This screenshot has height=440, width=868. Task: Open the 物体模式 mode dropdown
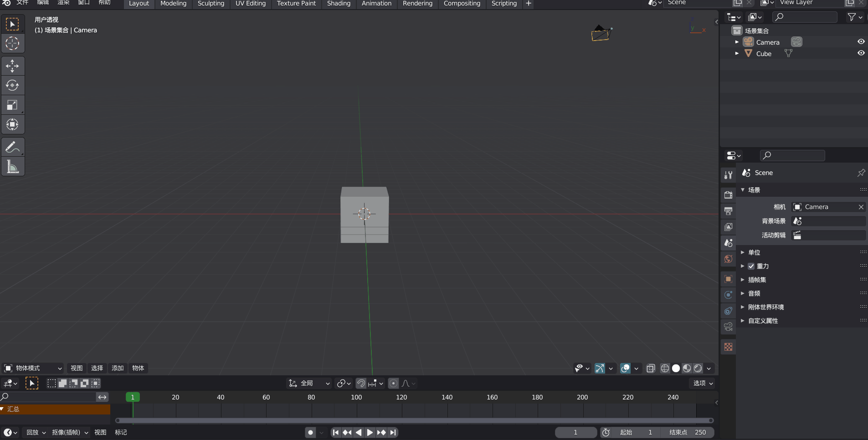[x=33, y=368]
